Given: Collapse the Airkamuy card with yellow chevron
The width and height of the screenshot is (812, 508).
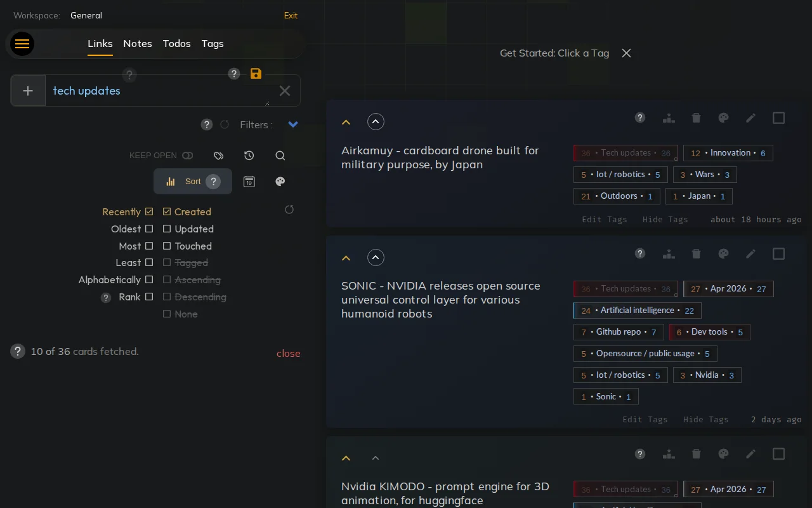Looking at the screenshot, I should (x=346, y=122).
